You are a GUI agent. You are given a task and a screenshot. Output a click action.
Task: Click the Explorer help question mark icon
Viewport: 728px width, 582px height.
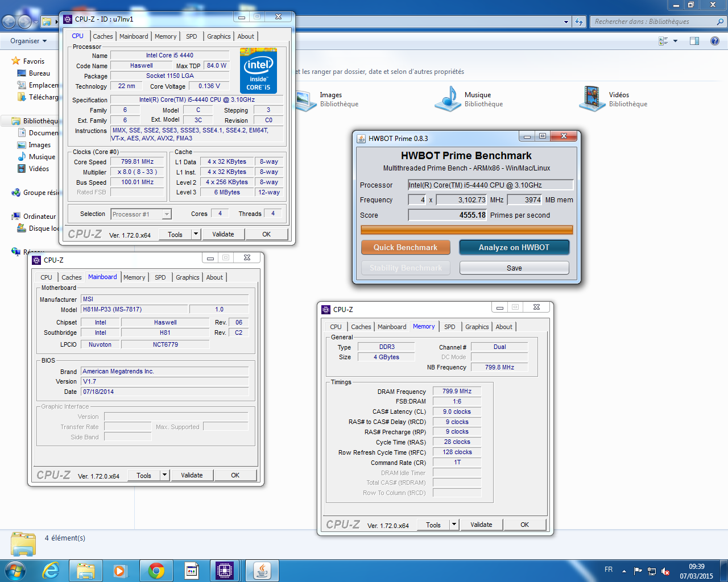coord(715,41)
